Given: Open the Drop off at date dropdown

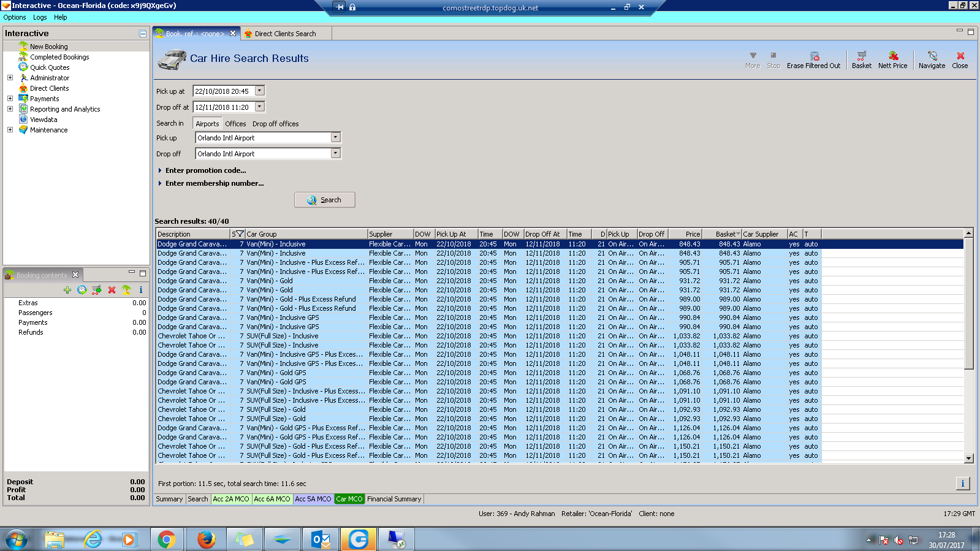Looking at the screenshot, I should (260, 107).
